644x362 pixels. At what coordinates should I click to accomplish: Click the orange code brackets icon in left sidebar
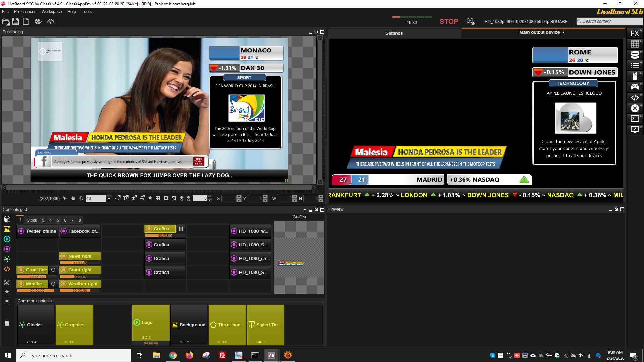[7, 269]
